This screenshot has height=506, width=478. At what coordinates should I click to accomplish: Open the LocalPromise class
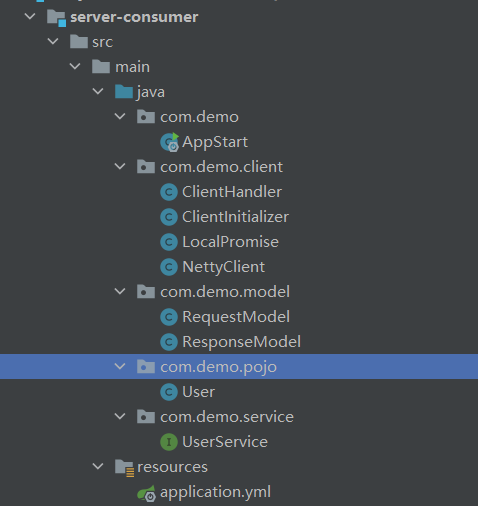point(230,242)
